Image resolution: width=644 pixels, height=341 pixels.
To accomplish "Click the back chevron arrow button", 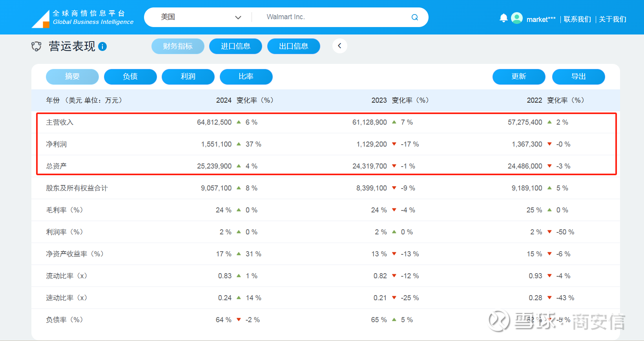I will pyautogui.click(x=339, y=46).
